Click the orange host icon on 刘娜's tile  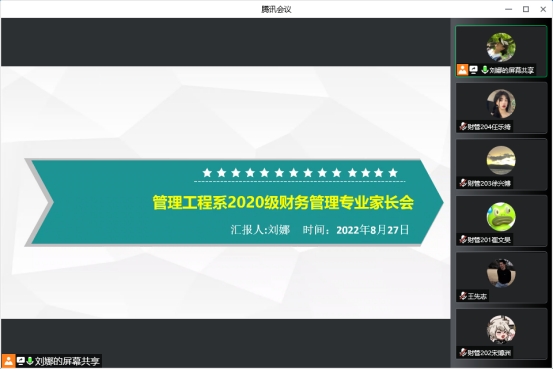pyautogui.click(x=462, y=69)
